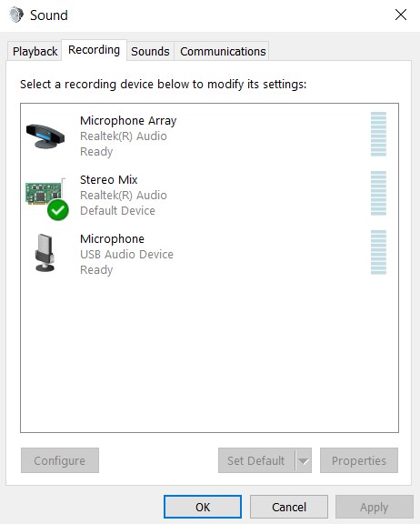Switch to the Communications tab
420x524 pixels.
coord(223,52)
